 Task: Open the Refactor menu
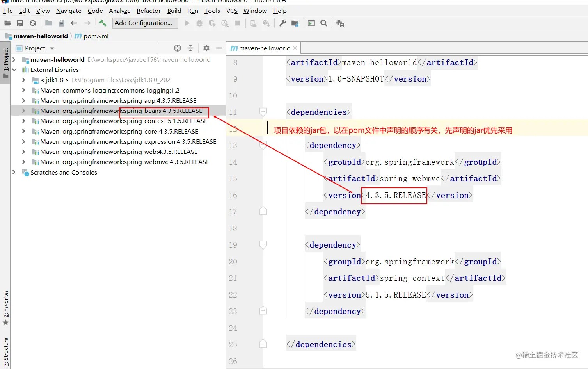[148, 11]
